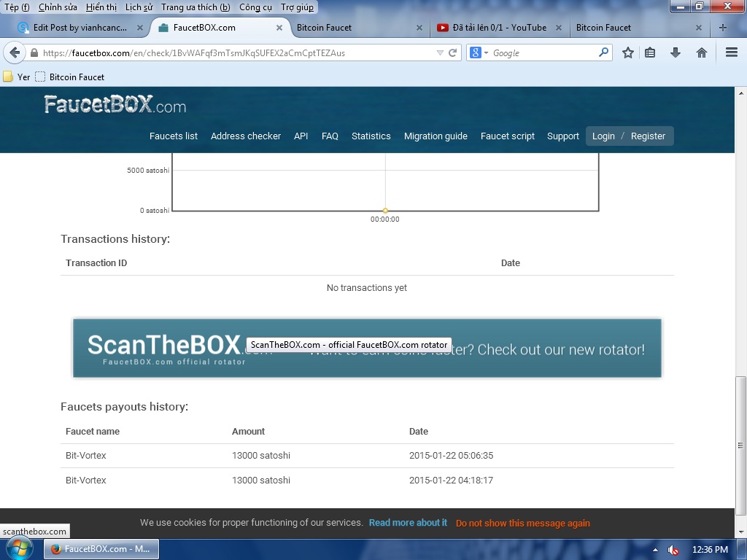747x560 pixels.
Task: Open the Firefox hamburger menu
Action: (732, 52)
